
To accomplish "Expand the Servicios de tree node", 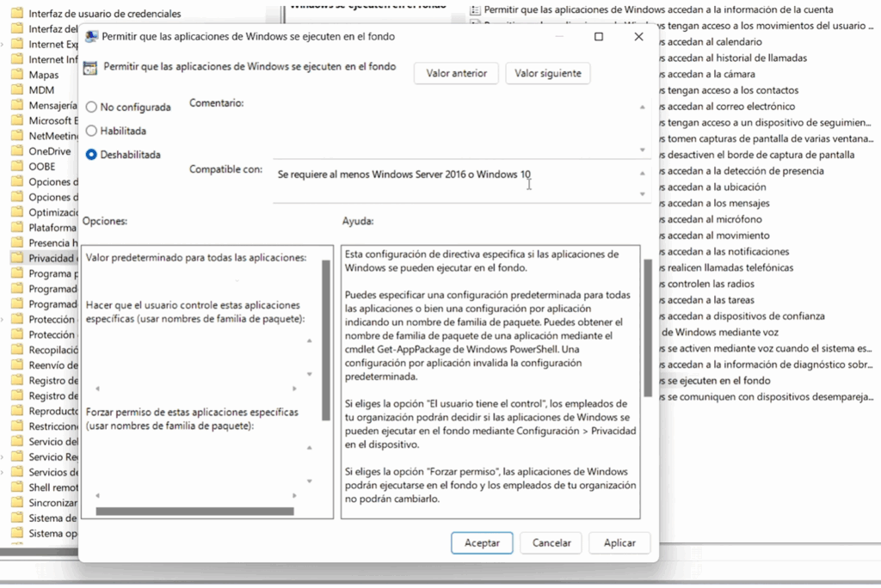I will [3, 472].
